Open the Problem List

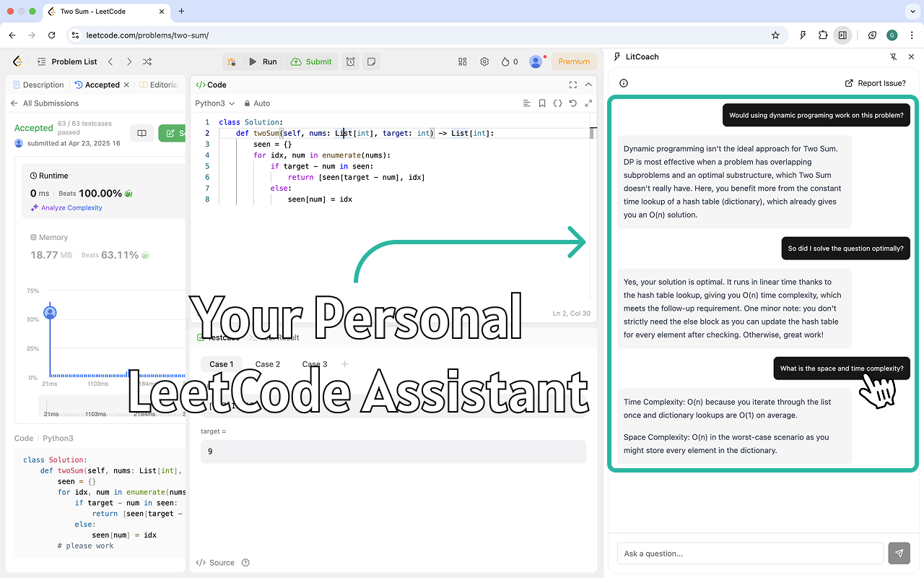coord(67,61)
